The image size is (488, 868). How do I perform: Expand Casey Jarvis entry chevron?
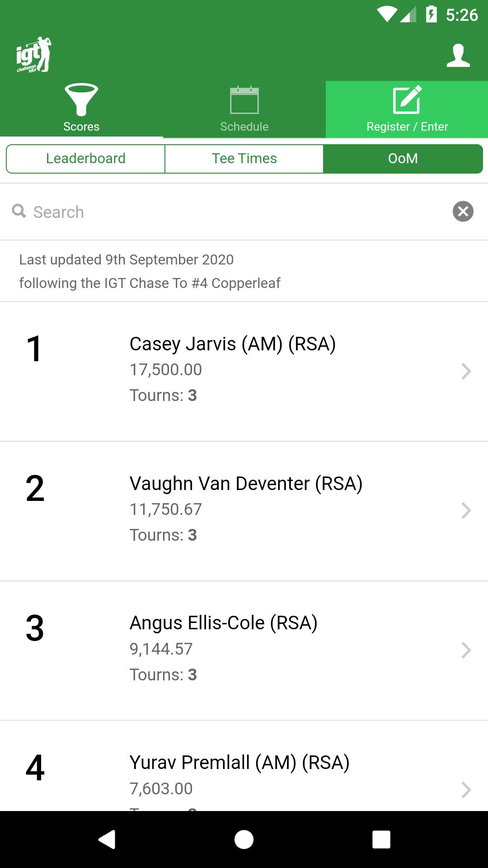[x=466, y=371]
